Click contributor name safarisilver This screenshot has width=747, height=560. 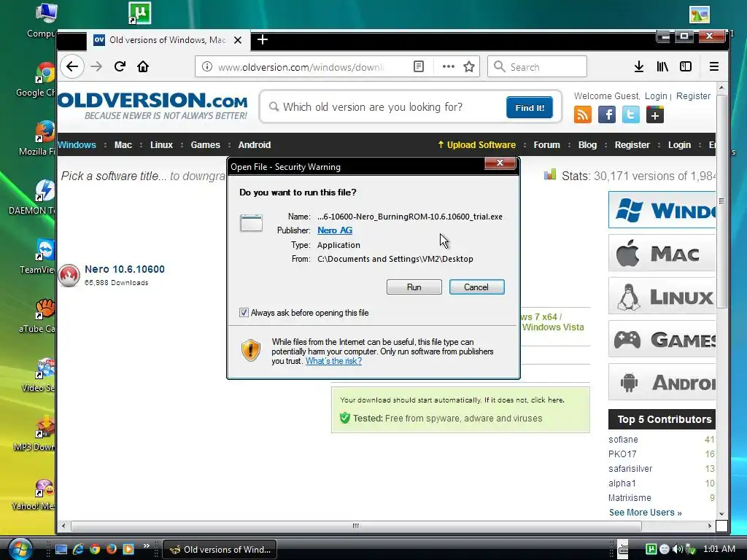point(630,469)
